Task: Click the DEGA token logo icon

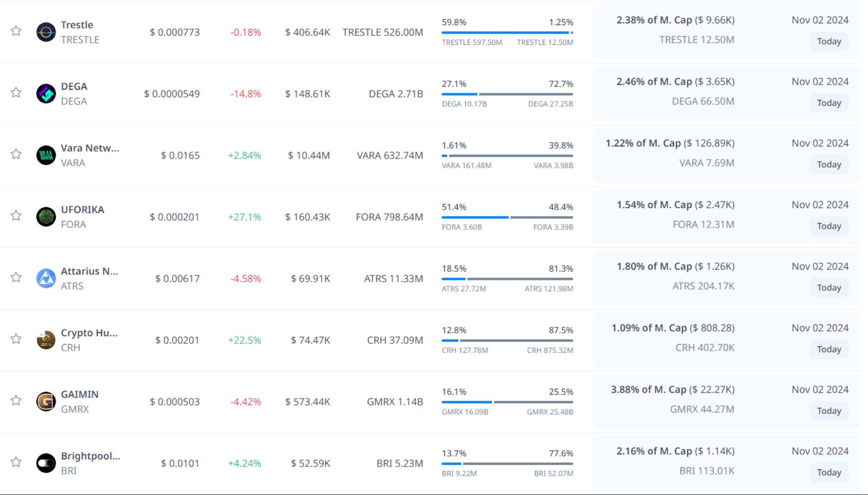Action: tap(46, 94)
